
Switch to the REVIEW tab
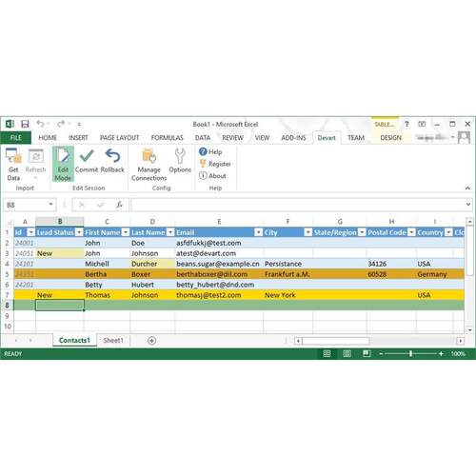pos(232,138)
